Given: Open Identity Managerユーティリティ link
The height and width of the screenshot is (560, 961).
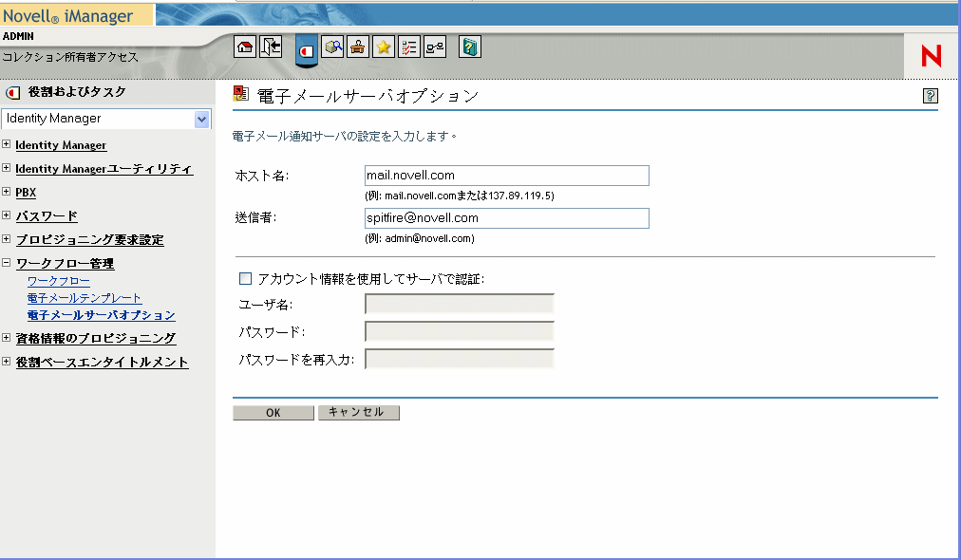Looking at the screenshot, I should click(x=104, y=169).
